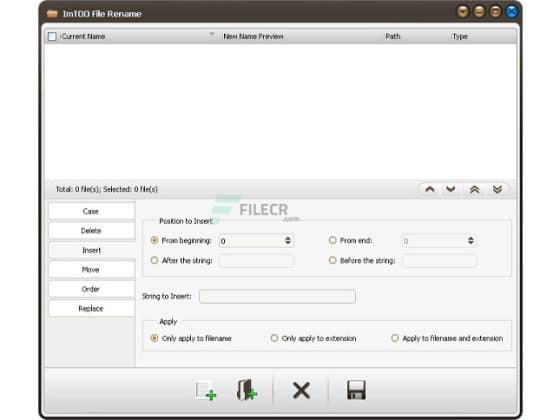Open the Move tab
Screen dimensions: 560x420
(x=91, y=270)
